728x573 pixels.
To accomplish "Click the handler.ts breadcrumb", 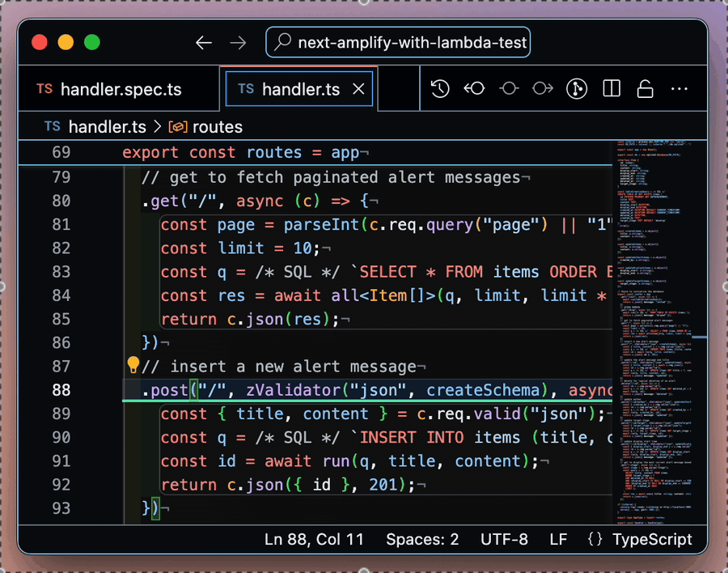I will [x=108, y=127].
